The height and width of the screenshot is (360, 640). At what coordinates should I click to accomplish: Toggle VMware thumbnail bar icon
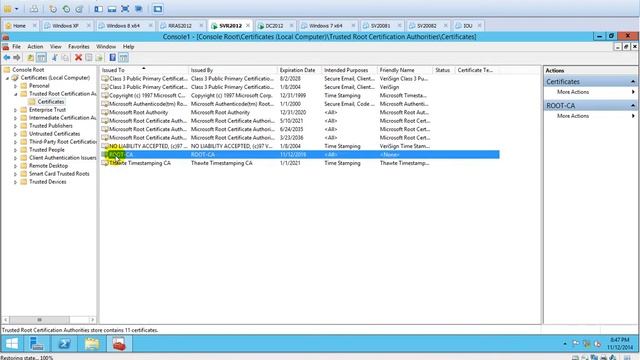112,9
